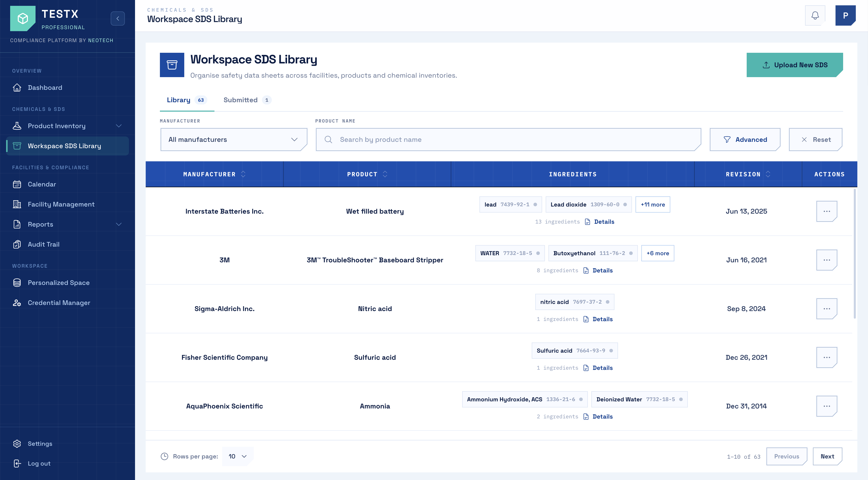Image resolution: width=868 pixels, height=480 pixels.
Task: Switch to Library tab
Action: (187, 100)
